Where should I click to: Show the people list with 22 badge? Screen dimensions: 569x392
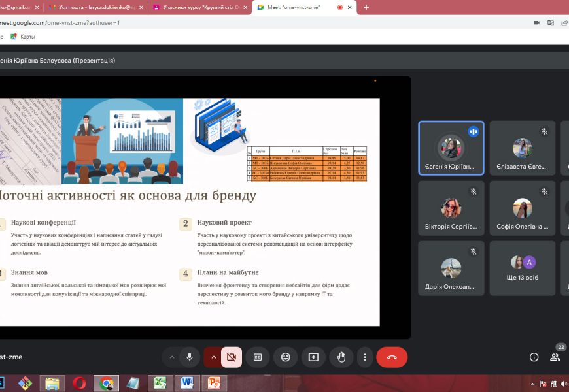(x=555, y=357)
